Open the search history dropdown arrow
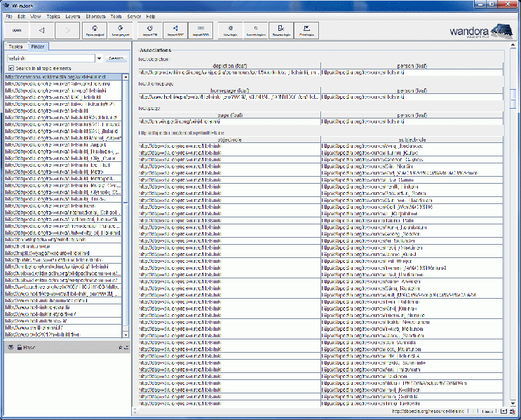This screenshot has height=420, width=521. pyautogui.click(x=100, y=59)
